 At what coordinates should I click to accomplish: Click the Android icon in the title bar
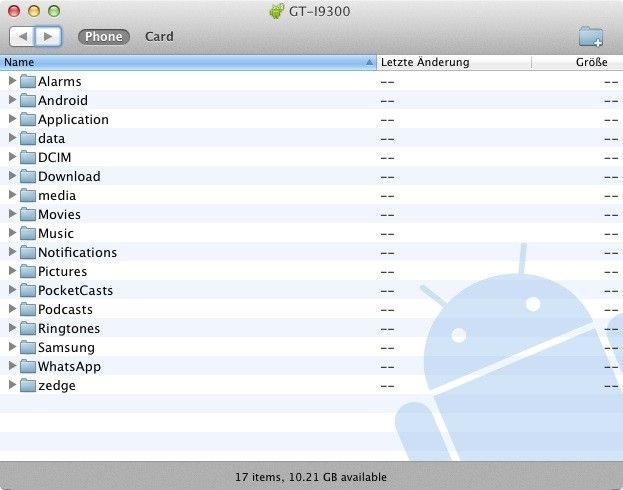tap(277, 11)
